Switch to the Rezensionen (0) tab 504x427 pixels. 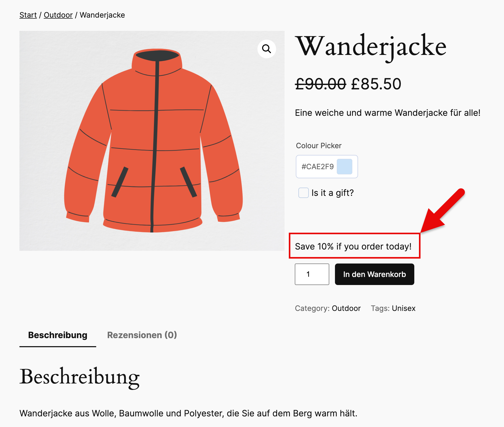(142, 335)
